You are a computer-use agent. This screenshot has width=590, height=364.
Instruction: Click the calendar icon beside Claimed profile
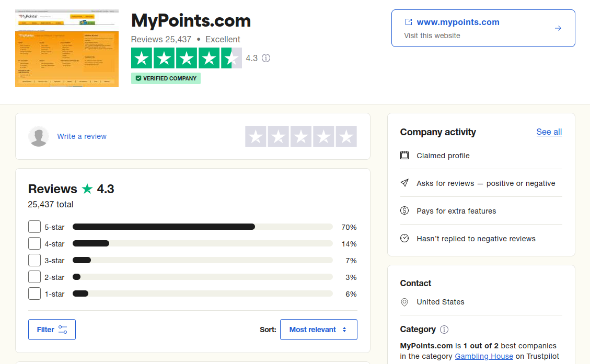pyautogui.click(x=404, y=156)
